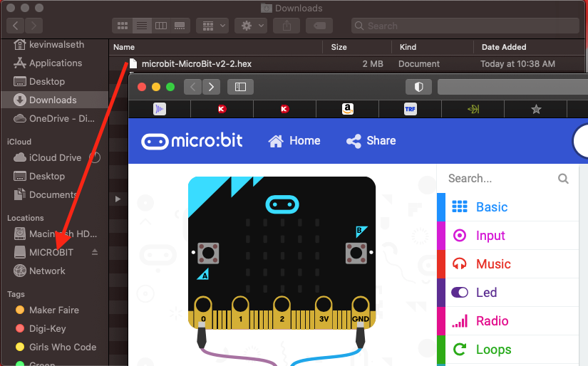Open the Loops blocks category

[493, 350]
